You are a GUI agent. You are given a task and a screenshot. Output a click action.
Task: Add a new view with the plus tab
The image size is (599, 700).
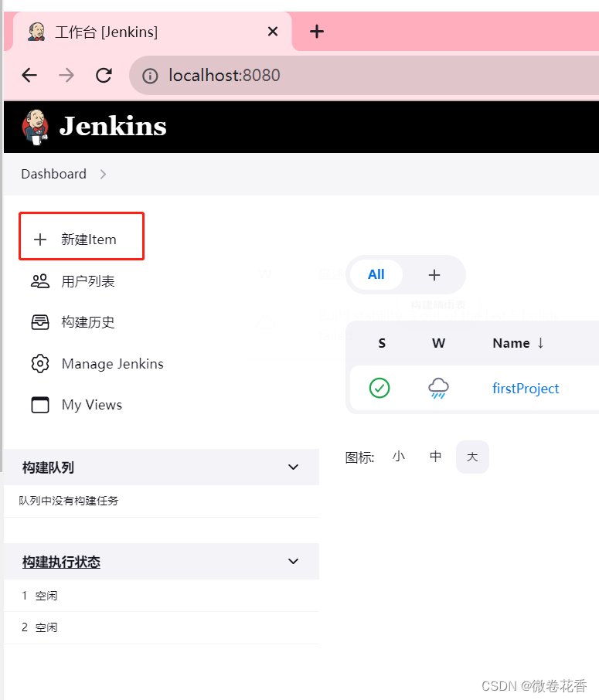[434, 274]
